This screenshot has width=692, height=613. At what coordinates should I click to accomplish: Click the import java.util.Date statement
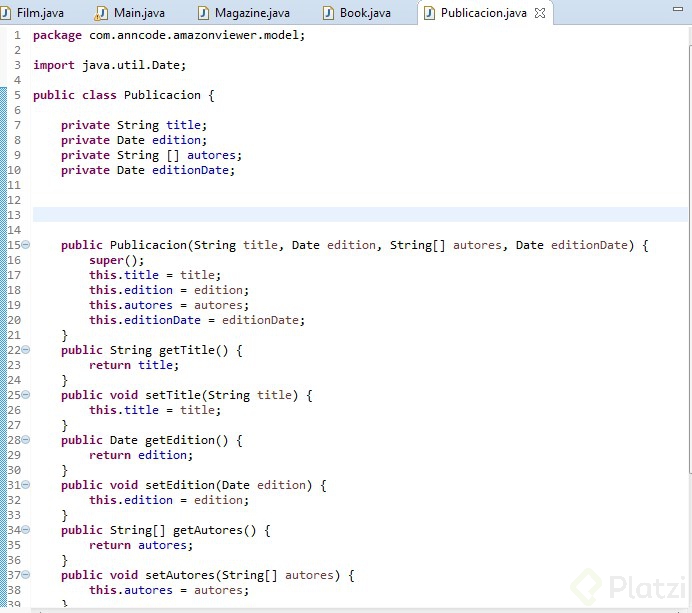tap(110, 65)
